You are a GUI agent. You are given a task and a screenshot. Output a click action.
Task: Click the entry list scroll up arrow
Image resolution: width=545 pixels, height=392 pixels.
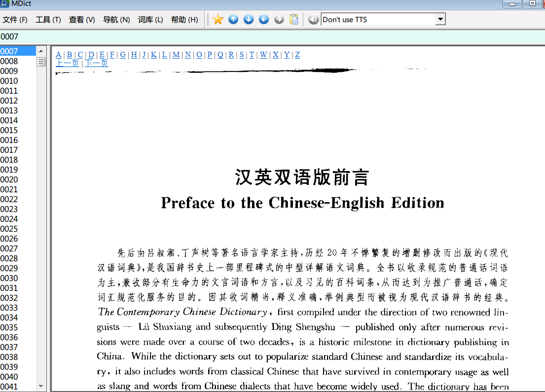[41, 51]
